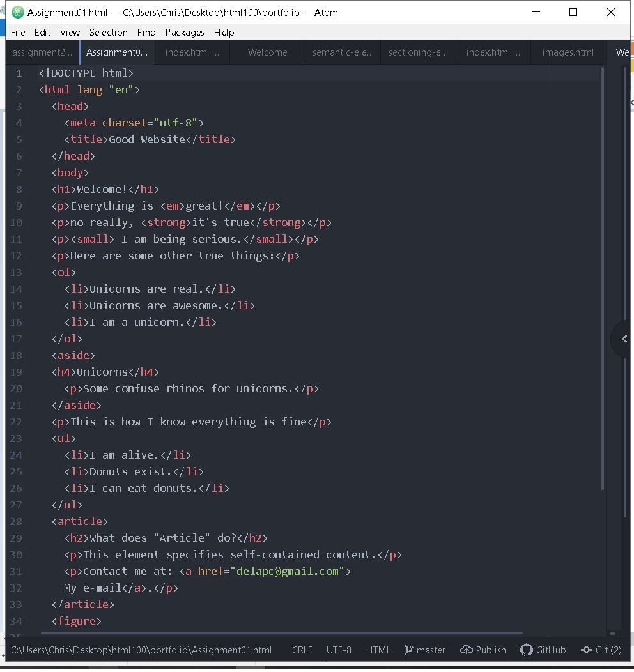Click 'Unicorns are awesome.' list item text
The image size is (634, 672).
point(156,305)
